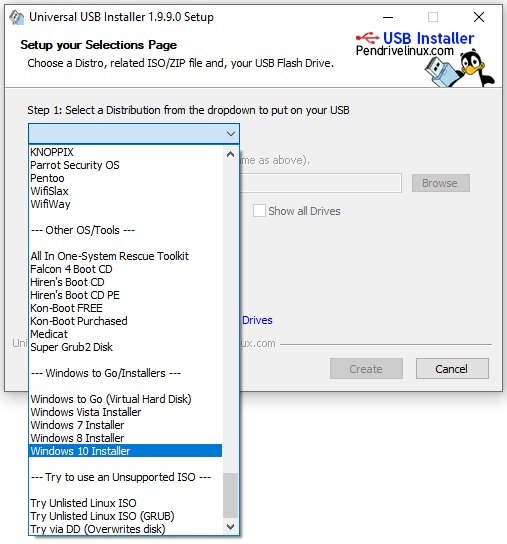The image size is (507, 544).
Task: Click the USB Installer Pendrivelinux.com penguin logo
Action: click(x=425, y=59)
